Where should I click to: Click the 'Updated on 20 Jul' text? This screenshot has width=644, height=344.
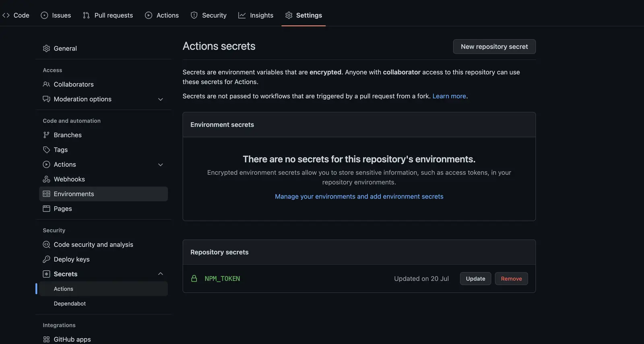pos(421,279)
